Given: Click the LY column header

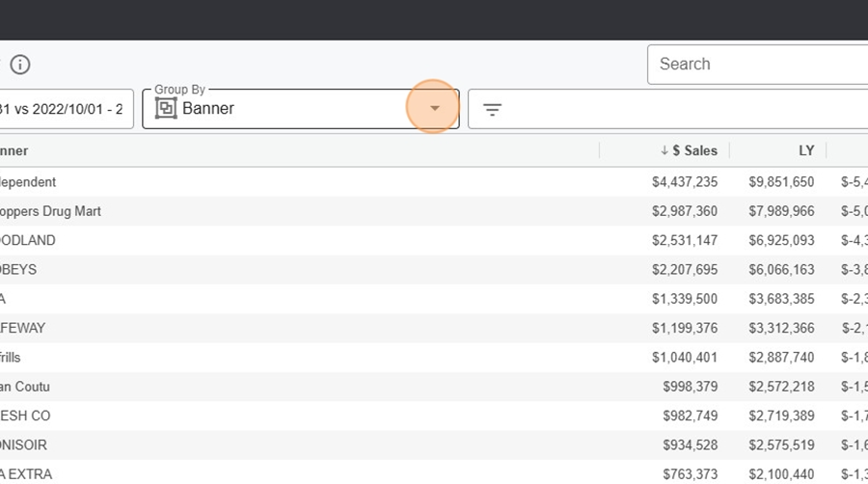Looking at the screenshot, I should point(806,150).
